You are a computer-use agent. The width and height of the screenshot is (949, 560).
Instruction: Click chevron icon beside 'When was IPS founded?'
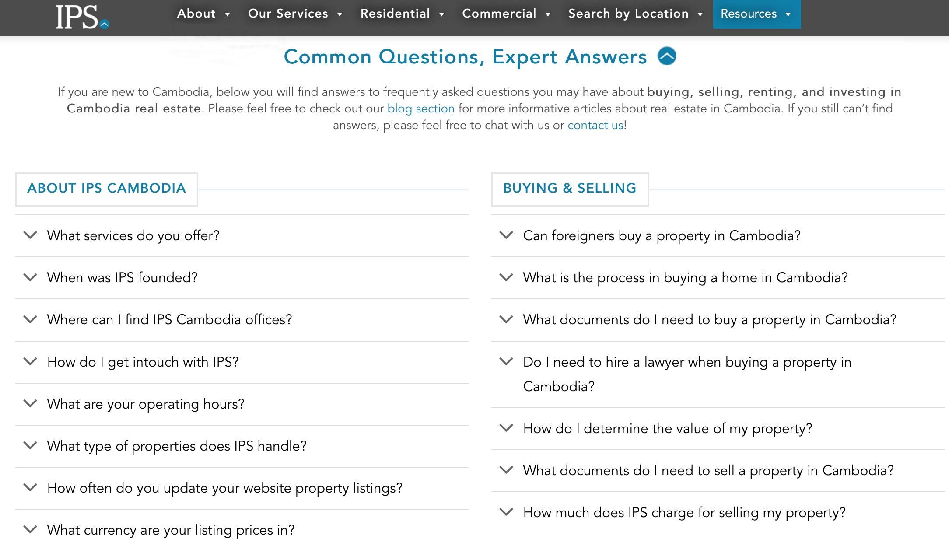point(30,277)
